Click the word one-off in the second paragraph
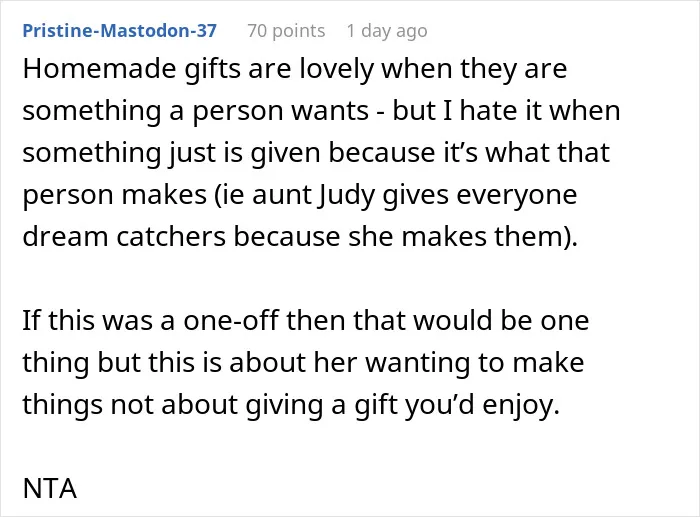This screenshot has width=700, height=517. (x=231, y=321)
